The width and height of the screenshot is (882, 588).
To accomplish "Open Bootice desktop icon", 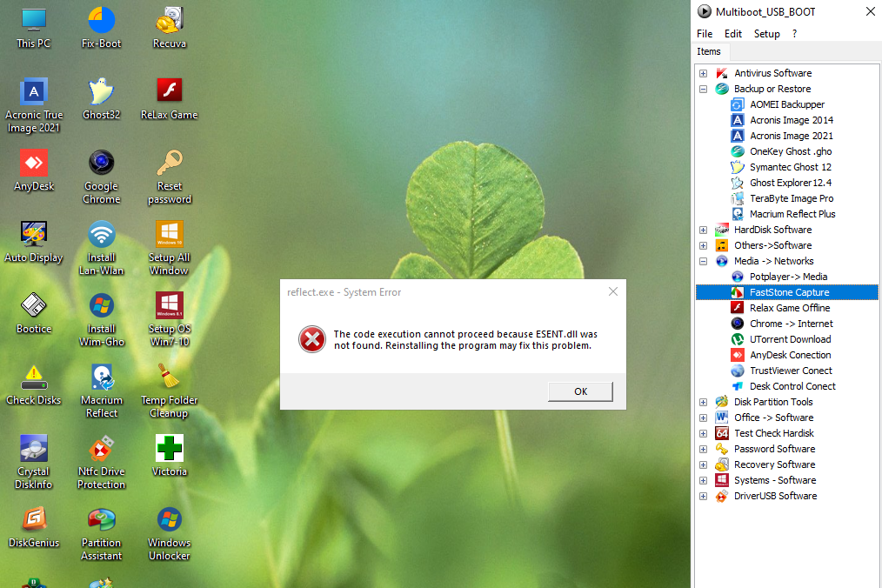I will (34, 313).
